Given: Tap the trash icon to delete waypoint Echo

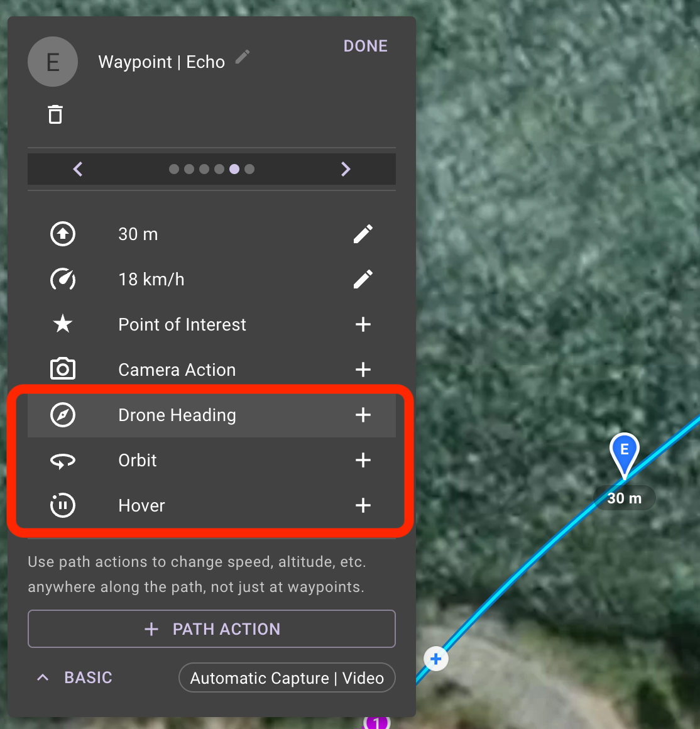Looking at the screenshot, I should tap(55, 114).
